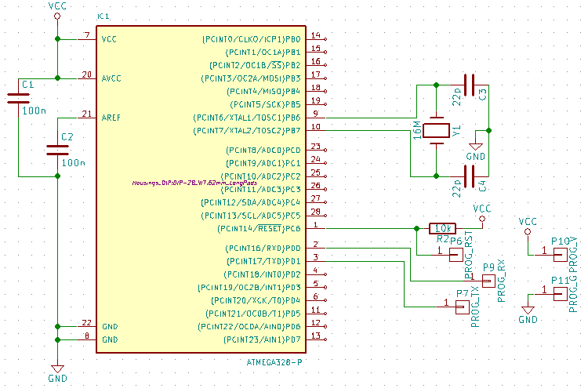Select the P7 PROG_TX connector
The image size is (588, 392).
462,304
